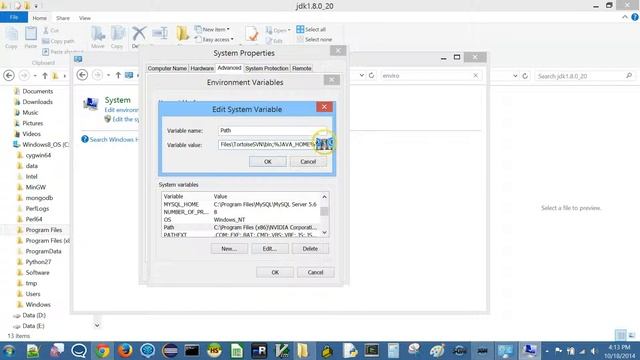Click back arrow in Explorer window

(9, 76)
